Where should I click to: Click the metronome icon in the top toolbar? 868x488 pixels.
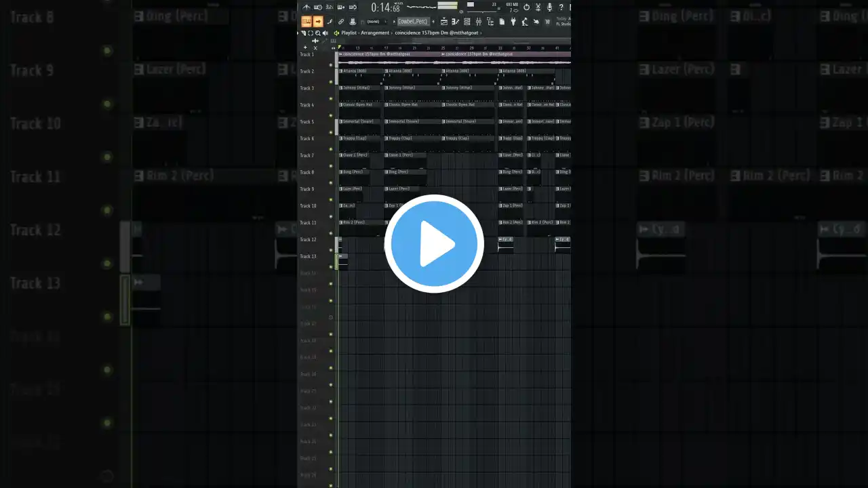(x=307, y=7)
